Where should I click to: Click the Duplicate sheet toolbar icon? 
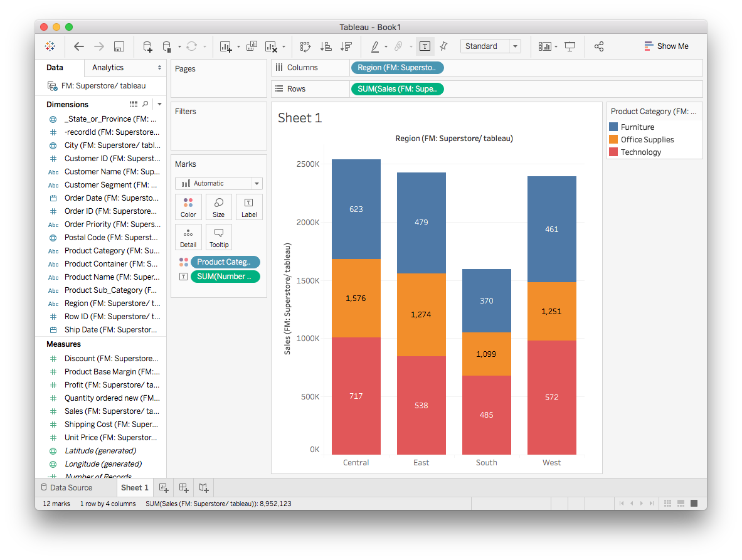pos(252,46)
